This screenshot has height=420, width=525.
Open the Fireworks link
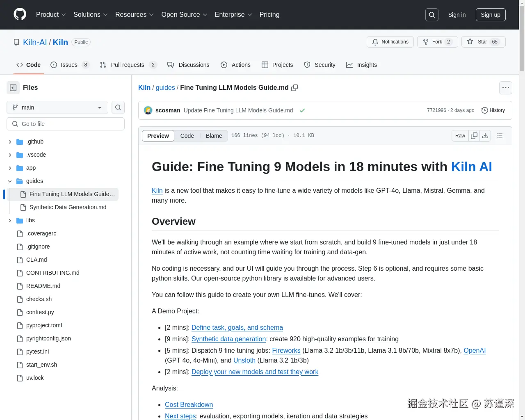coord(286,351)
